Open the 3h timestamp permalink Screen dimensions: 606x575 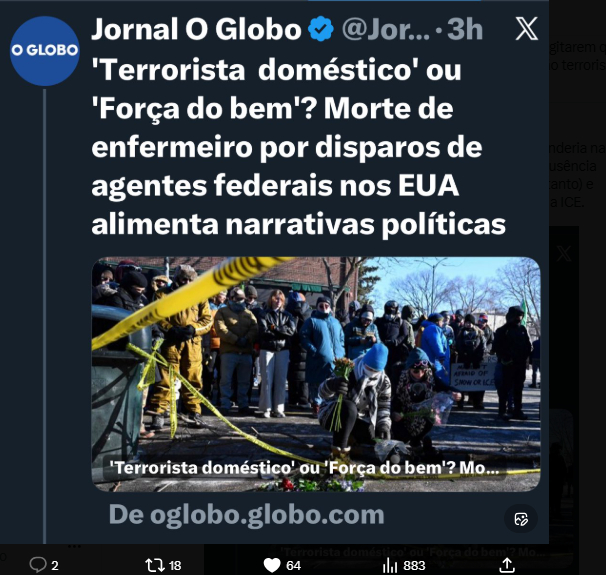pos(465,29)
